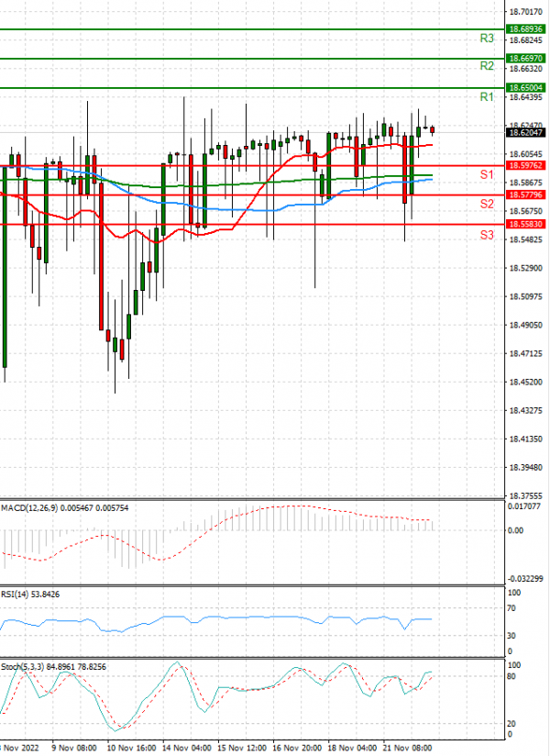Click the 18.70170 price axis value

click(x=525, y=12)
